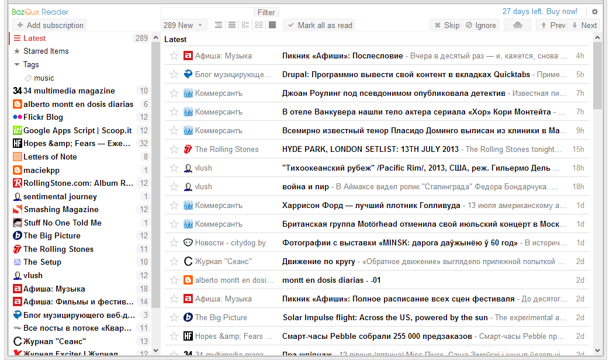Image resolution: width=613 pixels, height=364 pixels.
Task: Collapse the Tags section triangle
Action: point(17,64)
